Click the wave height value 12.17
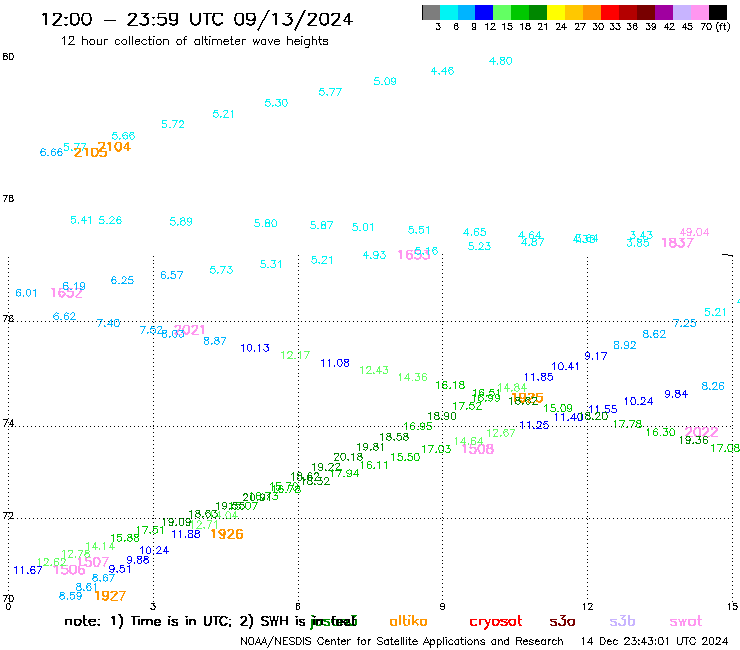The image size is (740, 650). point(295,355)
